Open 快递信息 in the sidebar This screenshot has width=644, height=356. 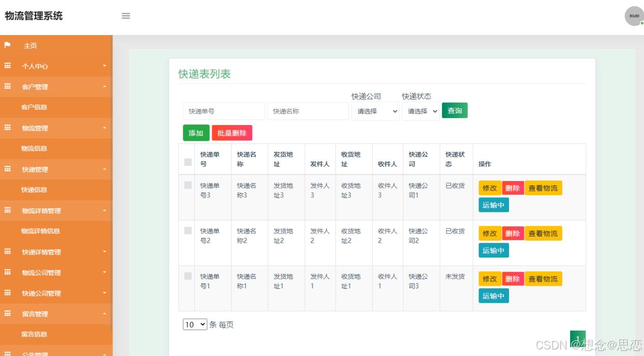tap(55, 190)
